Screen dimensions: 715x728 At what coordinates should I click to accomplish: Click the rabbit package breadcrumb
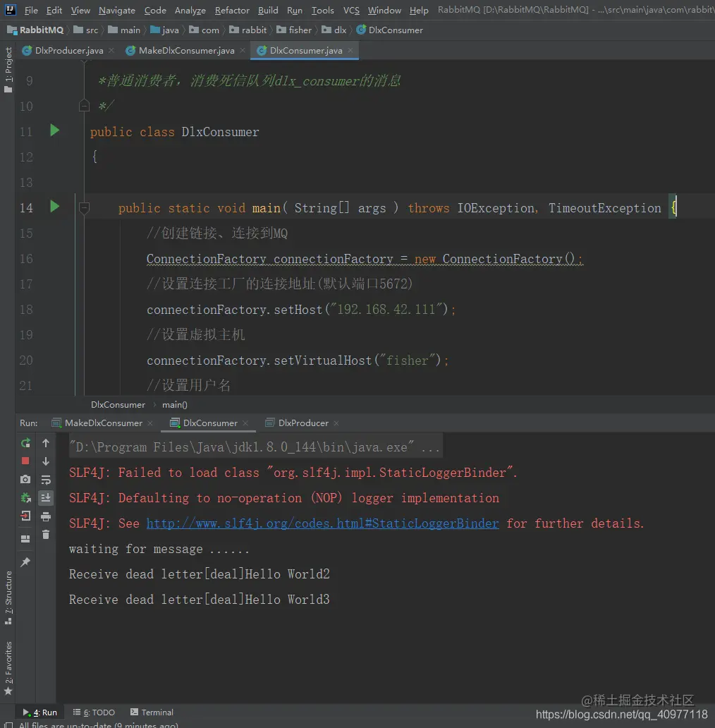pyautogui.click(x=248, y=30)
